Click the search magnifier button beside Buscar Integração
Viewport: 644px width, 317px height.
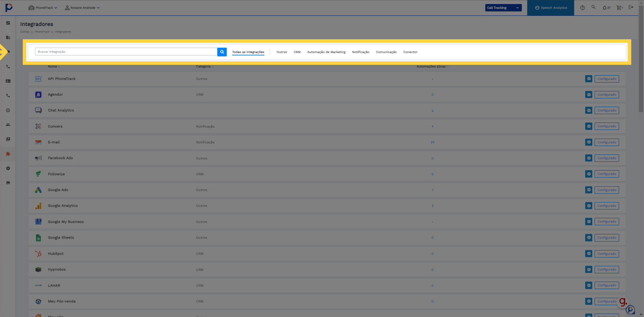(222, 52)
